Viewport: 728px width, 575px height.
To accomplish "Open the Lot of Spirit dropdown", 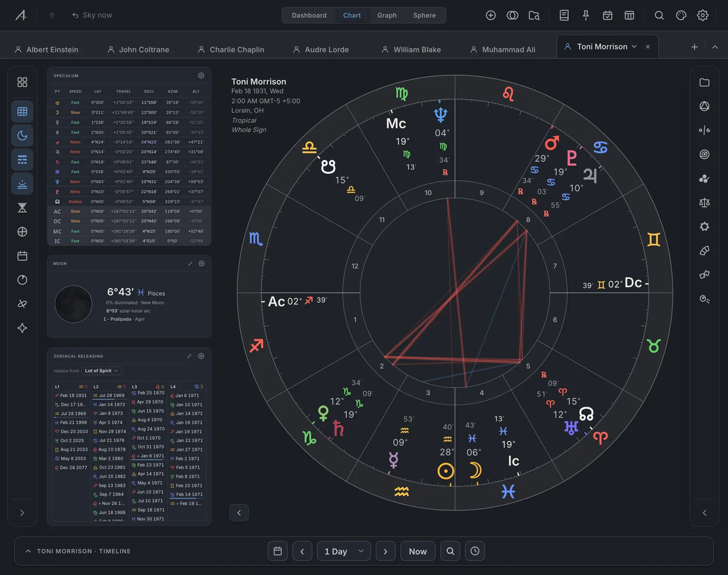I will (102, 371).
